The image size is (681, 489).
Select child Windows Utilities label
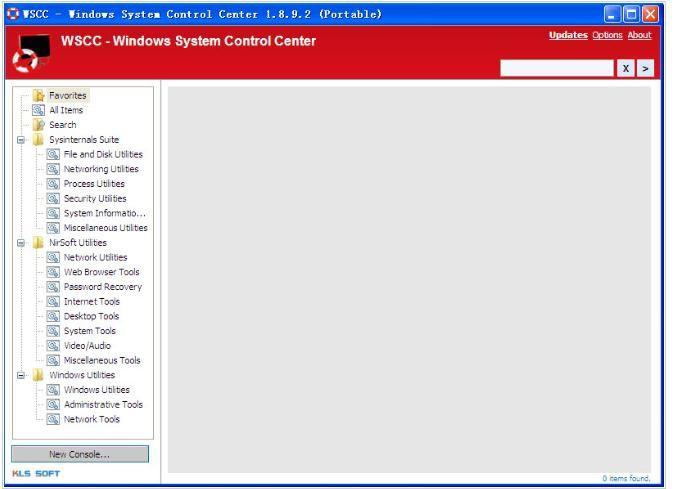coord(96,390)
